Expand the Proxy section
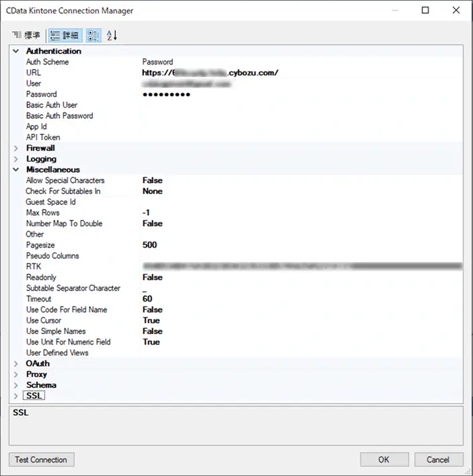This screenshot has height=476, width=473. click(x=15, y=374)
